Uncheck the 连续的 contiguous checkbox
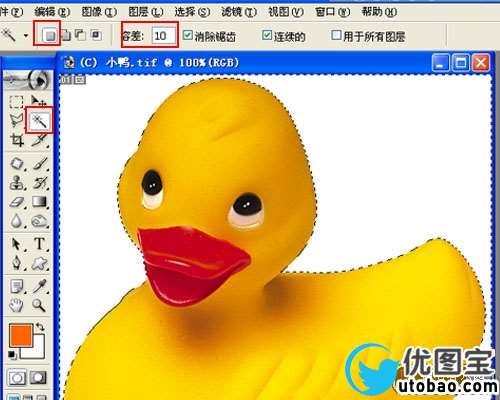 (267, 35)
